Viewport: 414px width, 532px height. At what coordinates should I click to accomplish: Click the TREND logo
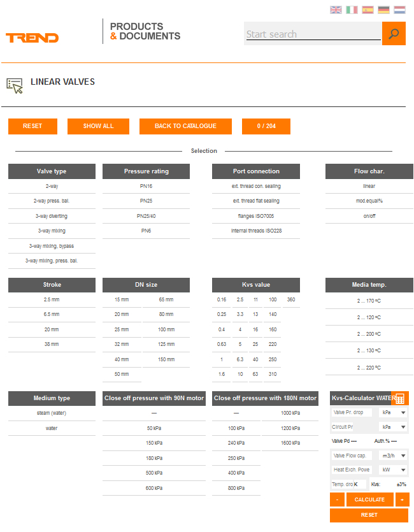pyautogui.click(x=32, y=38)
